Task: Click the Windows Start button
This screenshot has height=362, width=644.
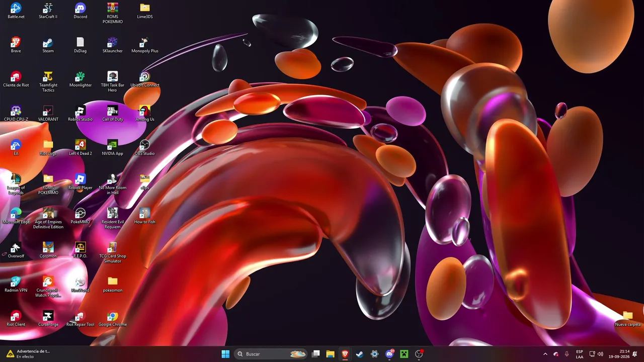Action: [x=225, y=354]
